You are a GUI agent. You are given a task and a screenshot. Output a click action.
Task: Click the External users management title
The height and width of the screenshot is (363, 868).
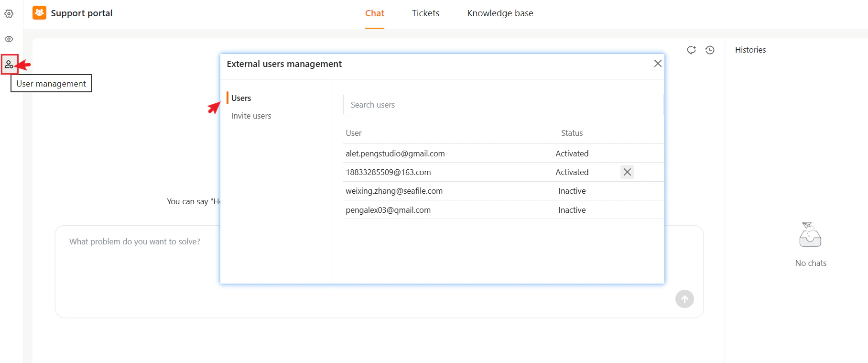point(284,64)
